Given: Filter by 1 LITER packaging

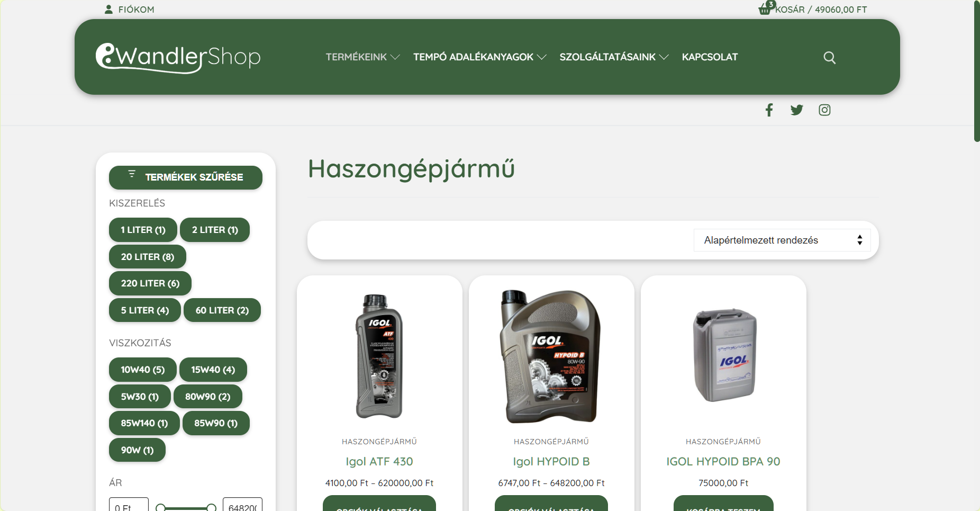Looking at the screenshot, I should pyautogui.click(x=143, y=230).
